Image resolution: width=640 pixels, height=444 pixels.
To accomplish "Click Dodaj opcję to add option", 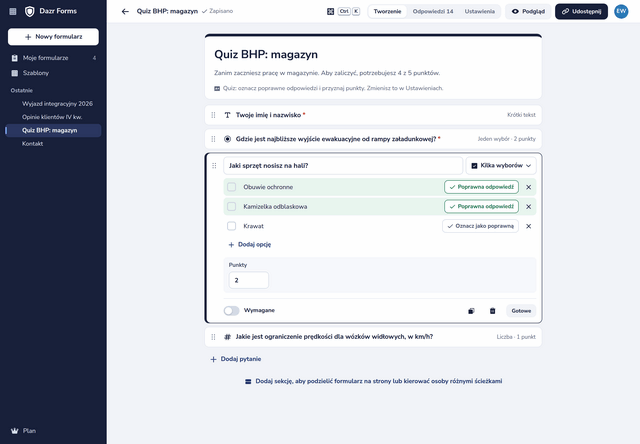I will (x=249, y=244).
